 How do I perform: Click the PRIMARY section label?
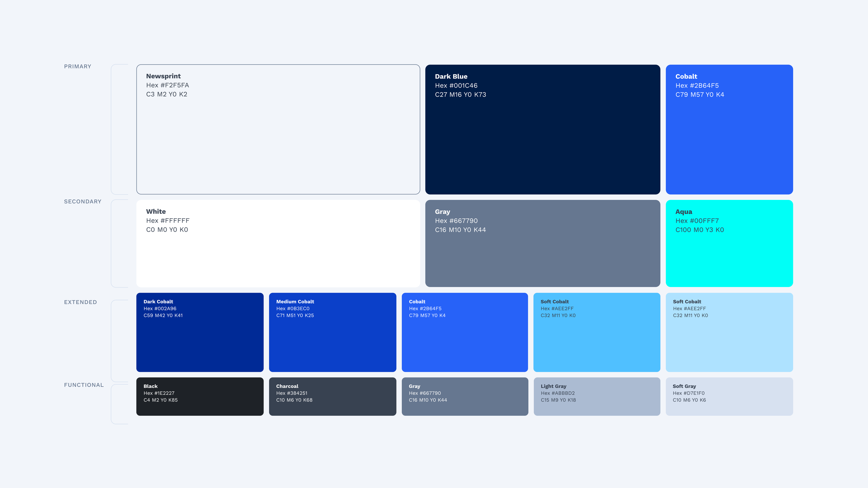point(77,66)
